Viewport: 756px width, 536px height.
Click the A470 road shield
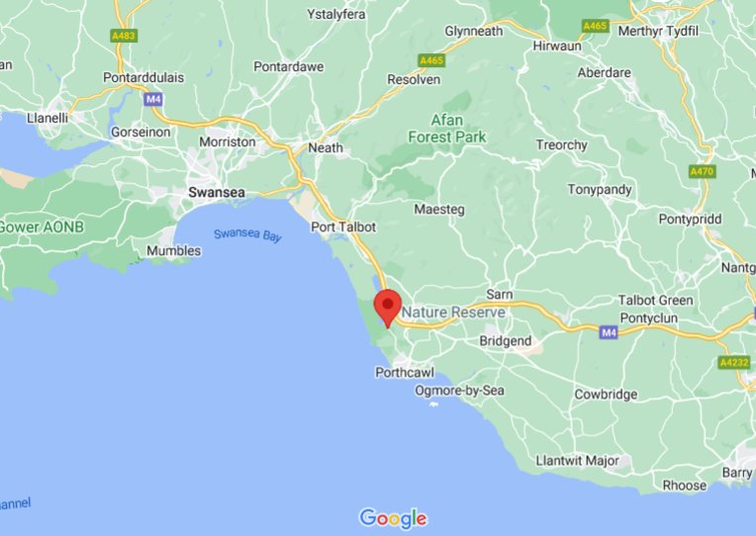pyautogui.click(x=703, y=172)
